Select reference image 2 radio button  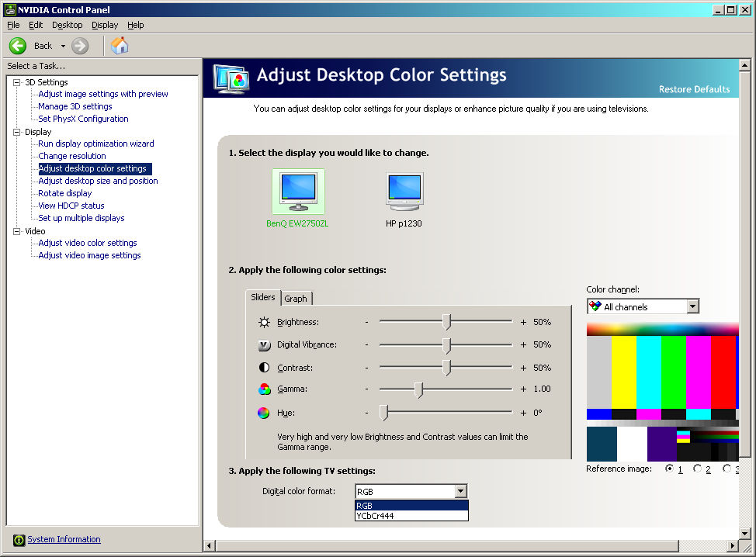[697, 469]
